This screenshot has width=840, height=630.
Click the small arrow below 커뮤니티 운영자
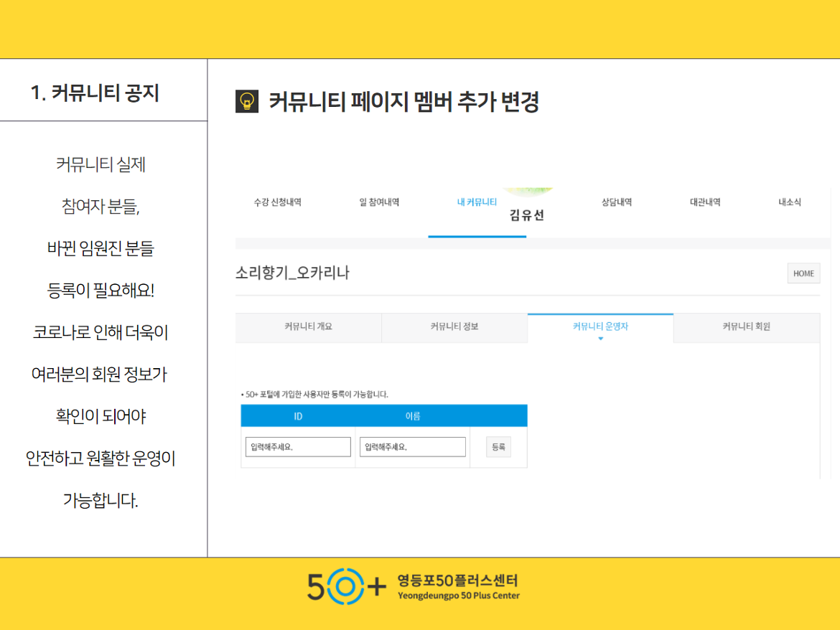coord(600,339)
